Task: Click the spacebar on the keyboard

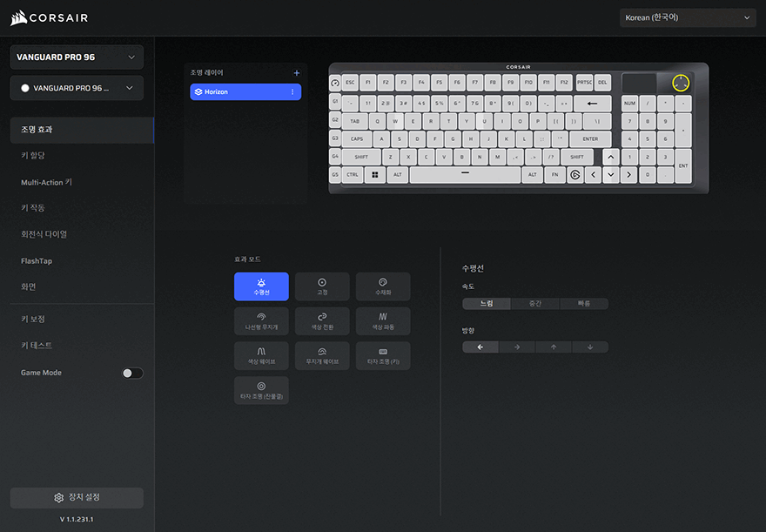Action: click(x=465, y=175)
